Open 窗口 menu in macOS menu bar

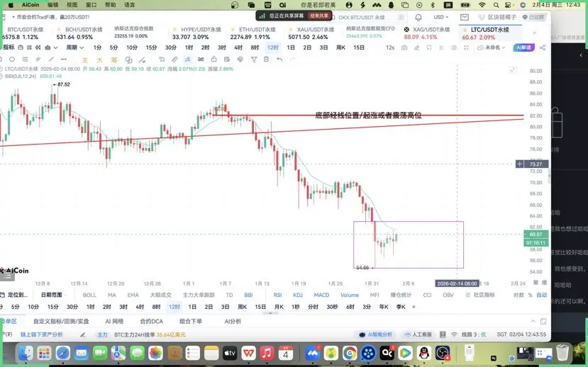coord(91,5)
